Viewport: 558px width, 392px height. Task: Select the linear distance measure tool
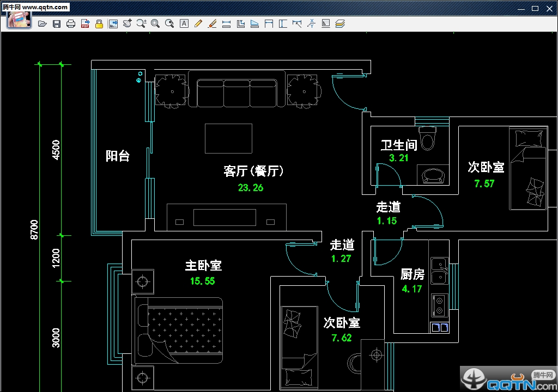pyautogui.click(x=226, y=24)
